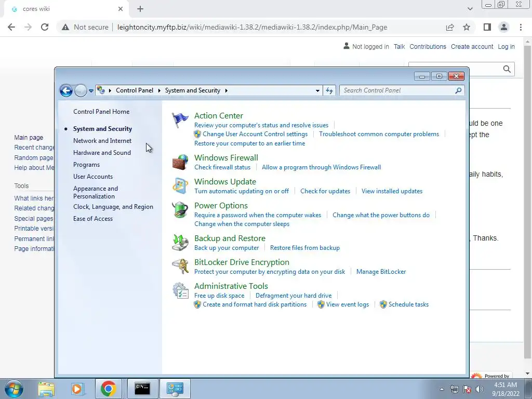Click Check for updates link

(325, 191)
